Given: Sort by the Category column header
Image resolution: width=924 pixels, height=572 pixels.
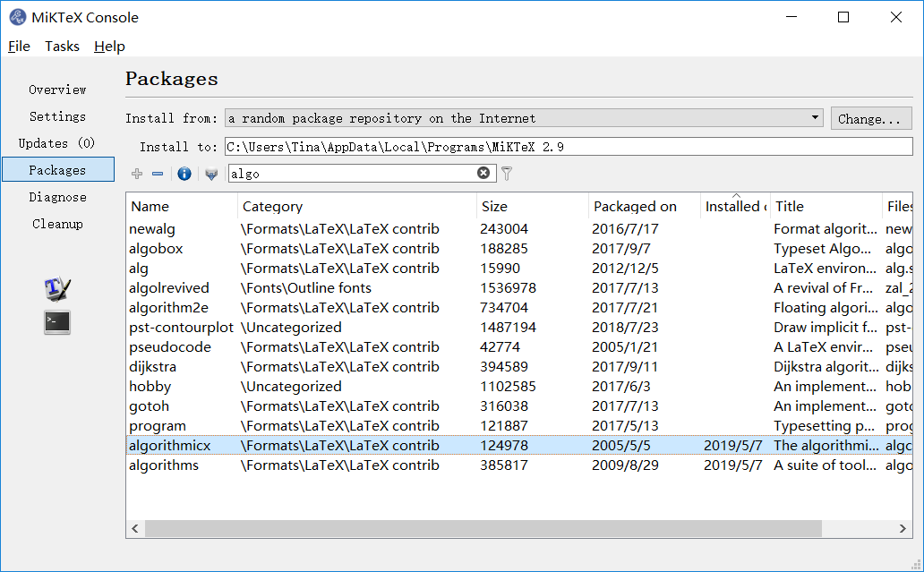Looking at the screenshot, I should 356,206.
